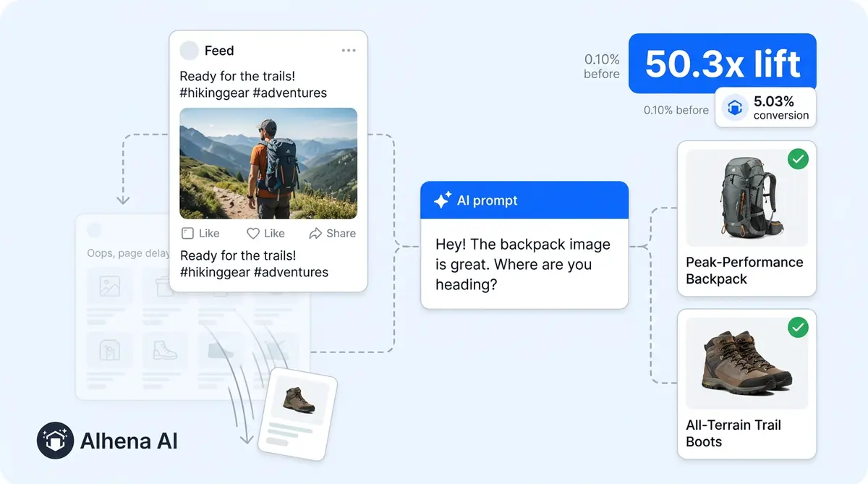Select the Share icon on the Feed post

click(x=316, y=233)
